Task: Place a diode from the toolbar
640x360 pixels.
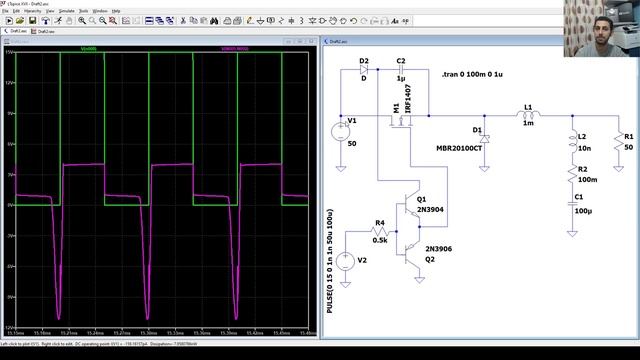Action: (x=312, y=20)
